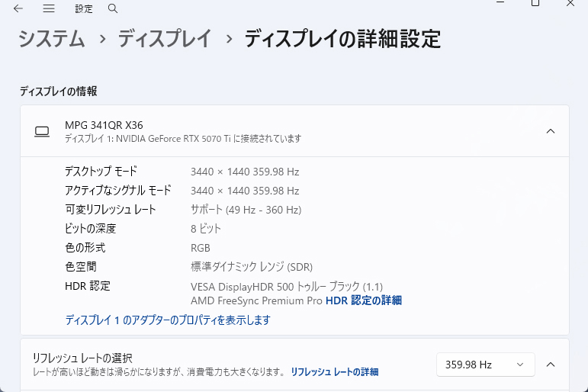
Task: Open the 359.98 Hz refresh rate dropdown
Action: tap(485, 365)
